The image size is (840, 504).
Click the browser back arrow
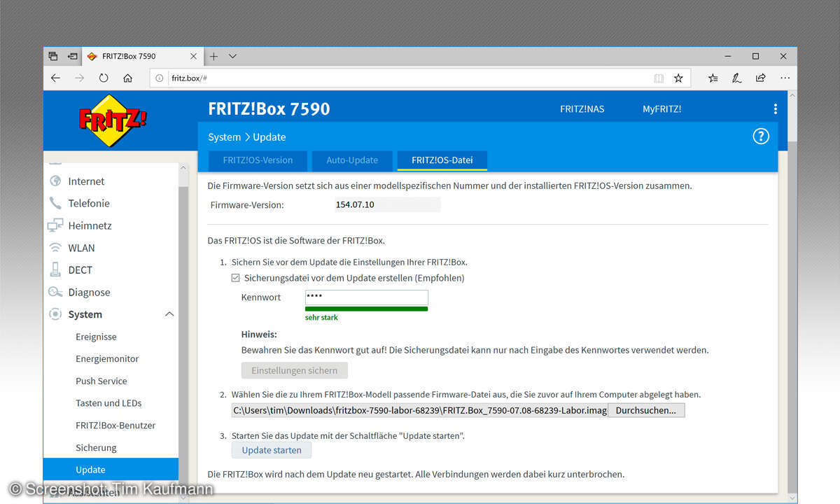click(x=55, y=78)
